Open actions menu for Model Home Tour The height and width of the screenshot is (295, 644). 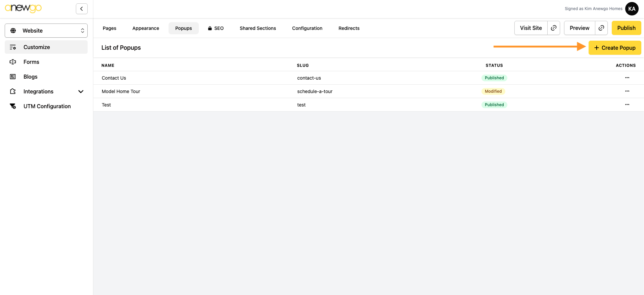[627, 91]
